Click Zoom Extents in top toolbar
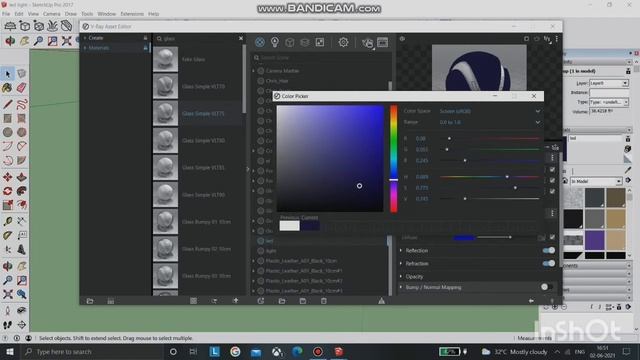 point(67,40)
